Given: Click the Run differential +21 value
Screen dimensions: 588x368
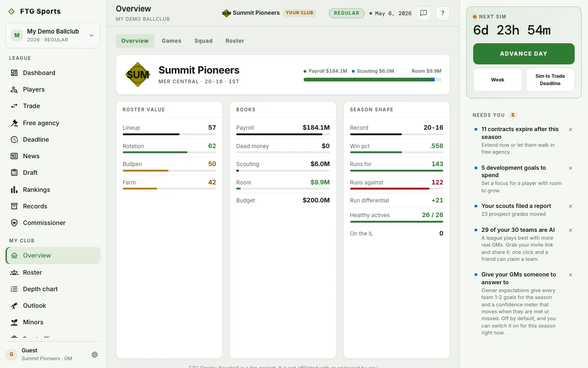Looking at the screenshot, I should [437, 200].
